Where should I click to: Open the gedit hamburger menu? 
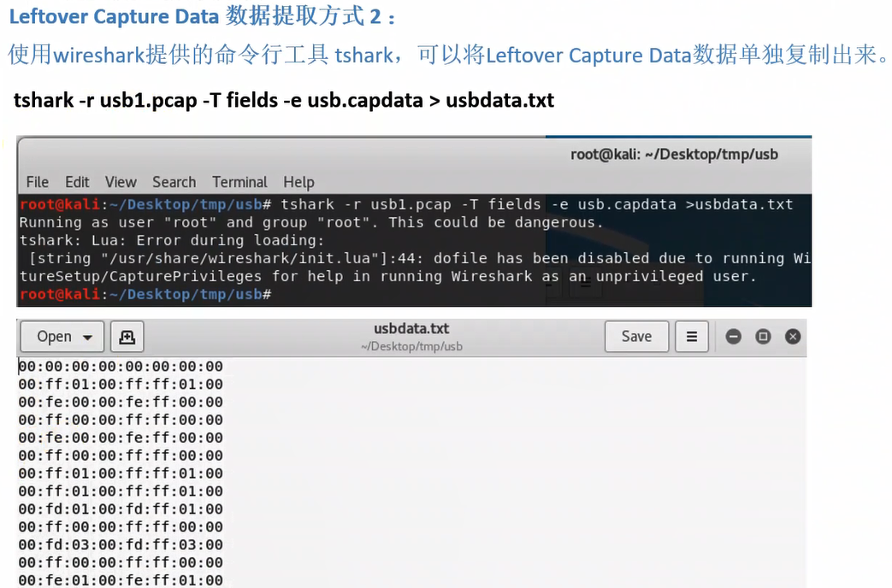pyautogui.click(x=692, y=337)
